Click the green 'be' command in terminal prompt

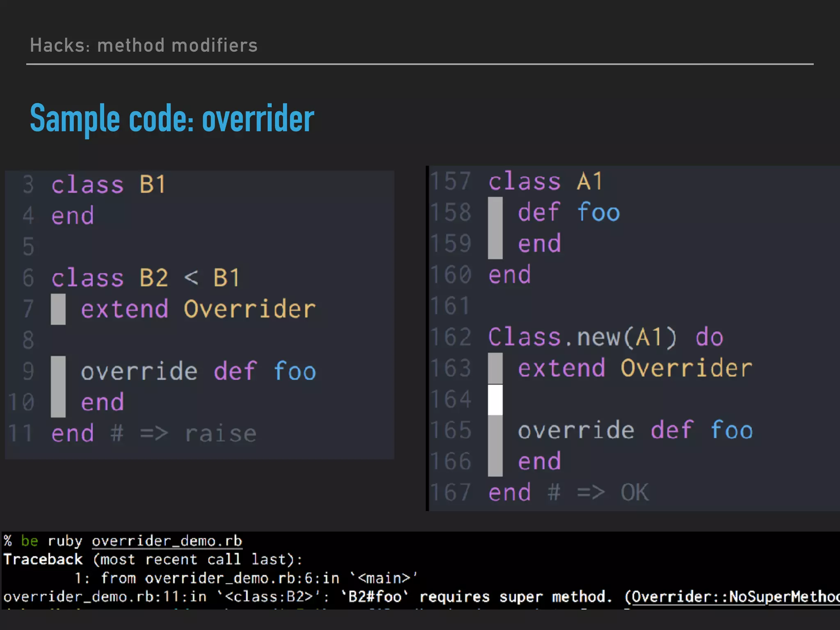[x=30, y=541]
